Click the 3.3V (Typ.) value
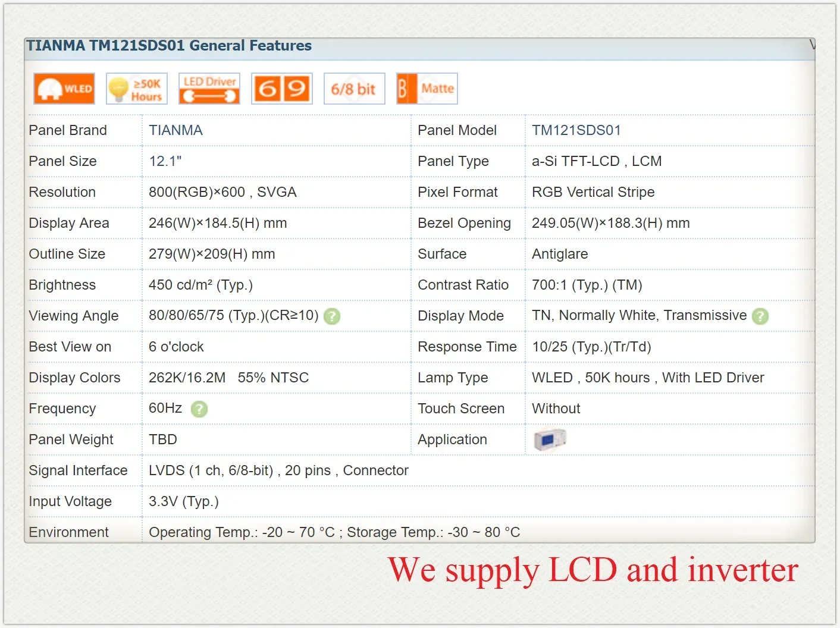Screen dimensions: 840x628 click(x=184, y=501)
